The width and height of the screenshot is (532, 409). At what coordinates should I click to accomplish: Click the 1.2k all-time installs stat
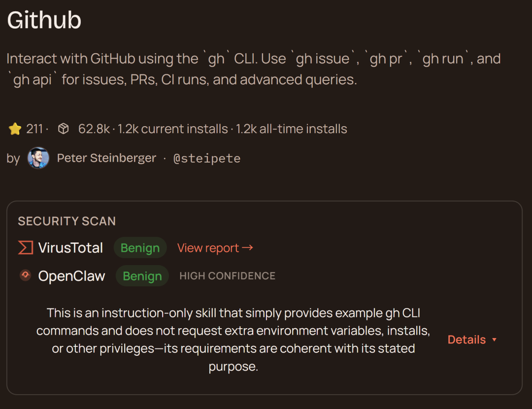pos(292,129)
